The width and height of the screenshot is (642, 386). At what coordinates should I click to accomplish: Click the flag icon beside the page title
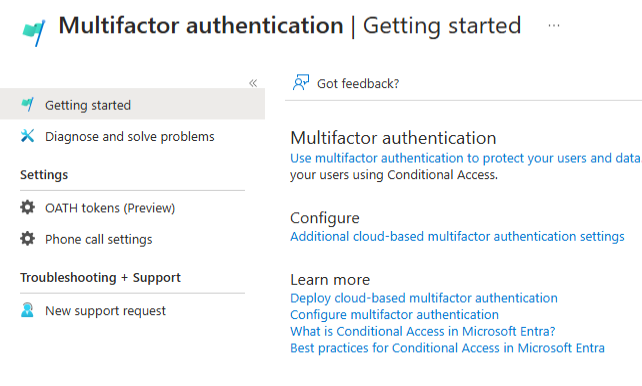[34, 33]
